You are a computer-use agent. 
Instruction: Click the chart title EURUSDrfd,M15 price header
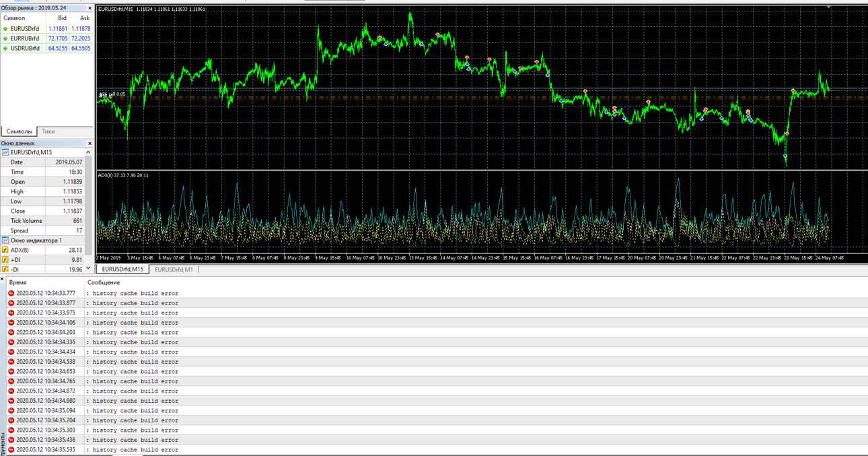pos(152,9)
